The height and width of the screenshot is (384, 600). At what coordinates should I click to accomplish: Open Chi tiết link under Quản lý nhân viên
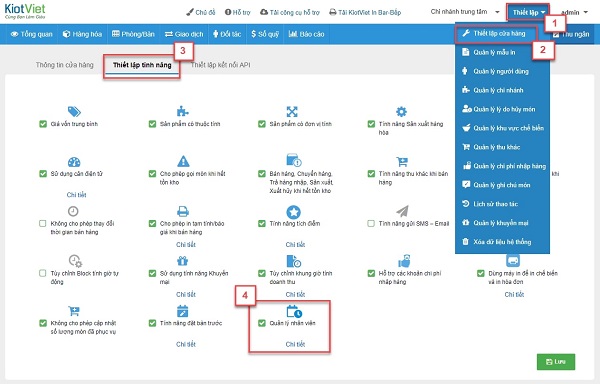pyautogui.click(x=295, y=344)
